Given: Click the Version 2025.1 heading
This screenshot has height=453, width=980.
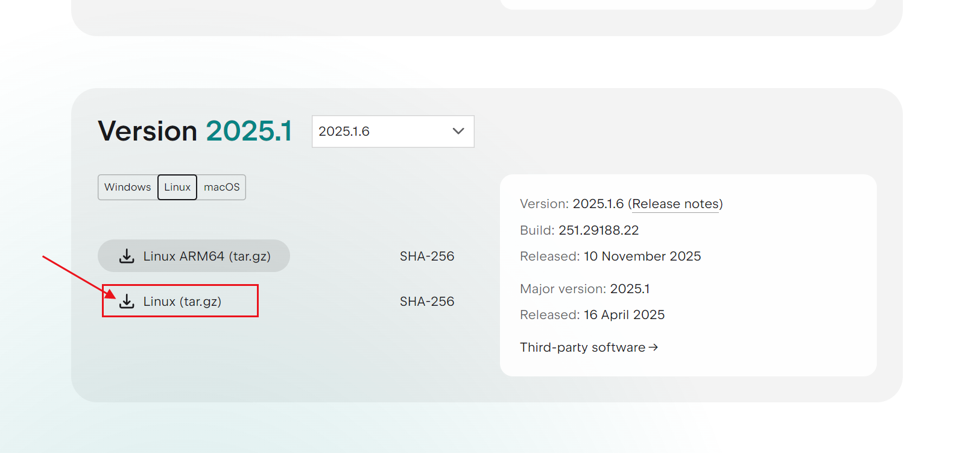Looking at the screenshot, I should point(195,131).
